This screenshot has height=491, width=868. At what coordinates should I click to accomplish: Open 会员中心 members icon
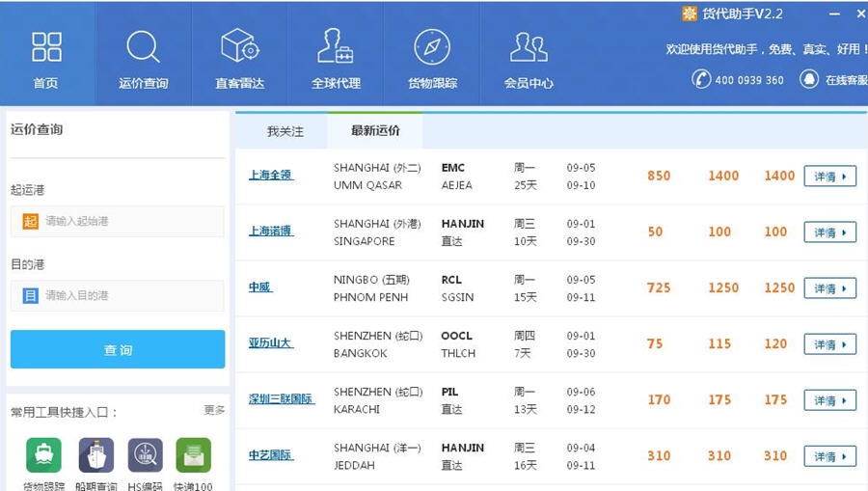529,46
